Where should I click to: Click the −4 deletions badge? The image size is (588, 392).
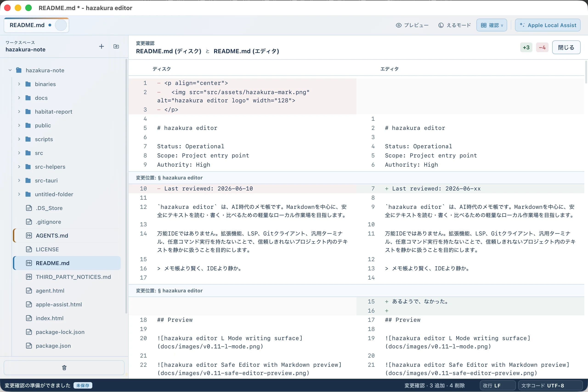542,48
